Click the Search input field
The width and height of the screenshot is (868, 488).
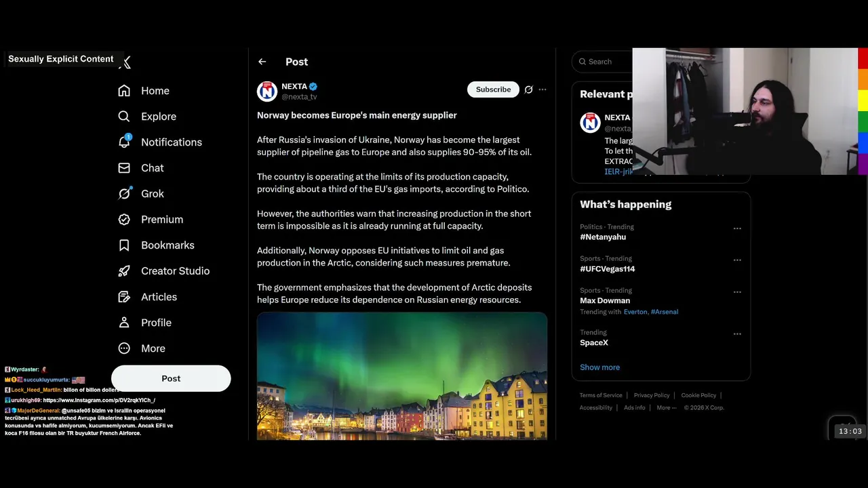tap(602, 62)
